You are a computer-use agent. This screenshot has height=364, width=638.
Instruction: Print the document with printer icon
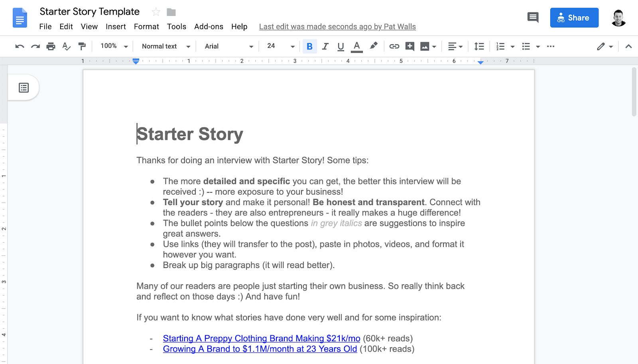[51, 46]
